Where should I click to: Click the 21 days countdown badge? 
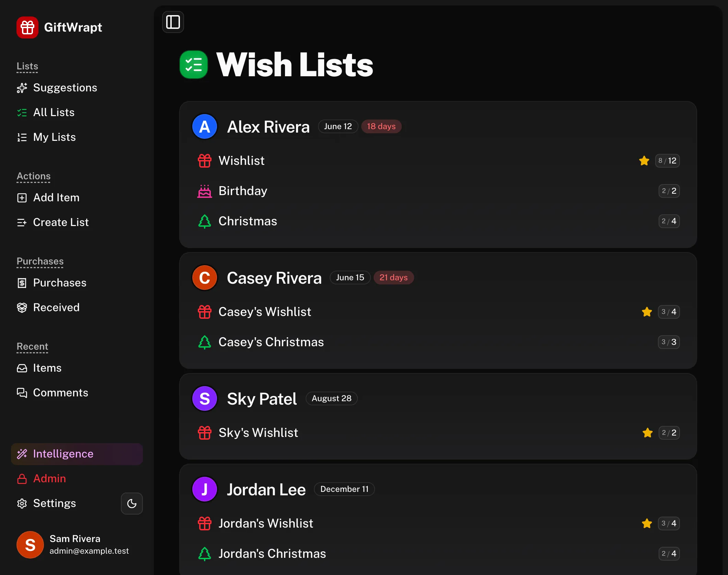point(394,278)
